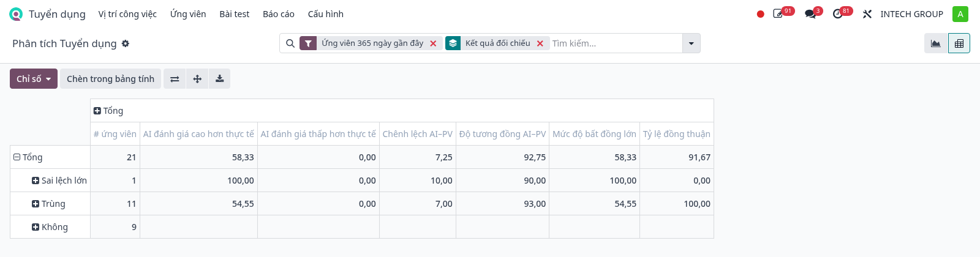Download the pivot table as xlsx
The width and height of the screenshot is (980, 257).
click(x=219, y=79)
